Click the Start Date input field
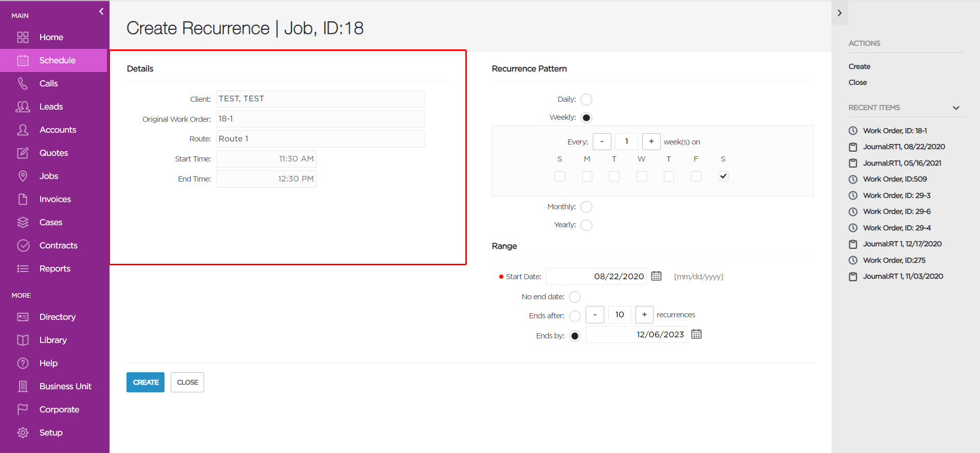The image size is (980, 453). click(596, 276)
